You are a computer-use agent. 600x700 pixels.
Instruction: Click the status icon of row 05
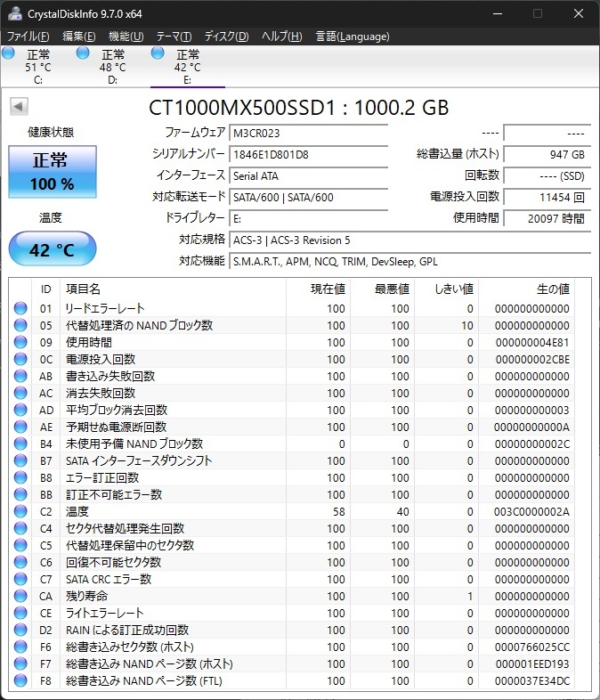(20, 325)
